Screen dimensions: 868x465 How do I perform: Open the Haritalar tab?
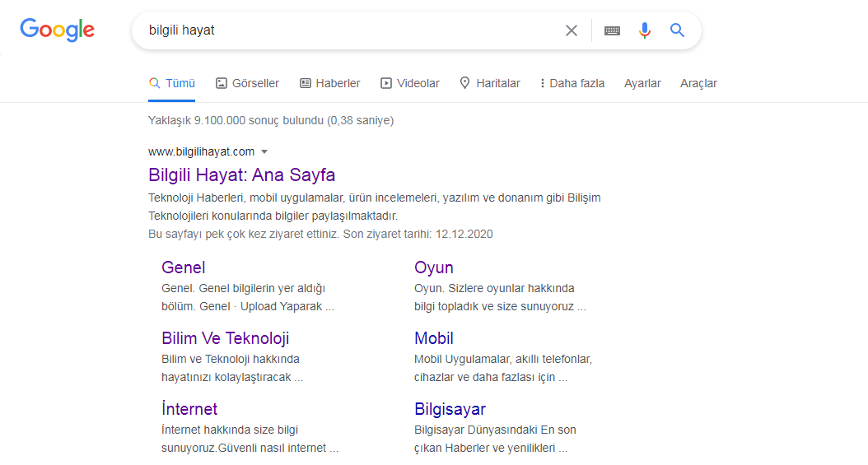click(490, 83)
